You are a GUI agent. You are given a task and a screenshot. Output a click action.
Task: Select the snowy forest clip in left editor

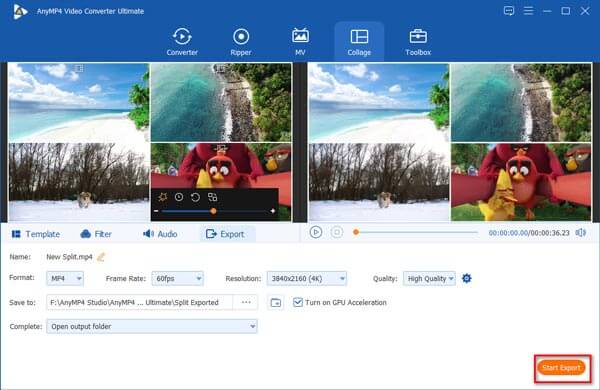click(78, 182)
